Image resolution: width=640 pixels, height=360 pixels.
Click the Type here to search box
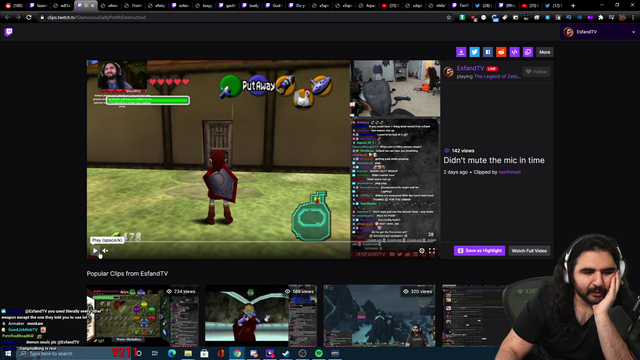pos(73,353)
